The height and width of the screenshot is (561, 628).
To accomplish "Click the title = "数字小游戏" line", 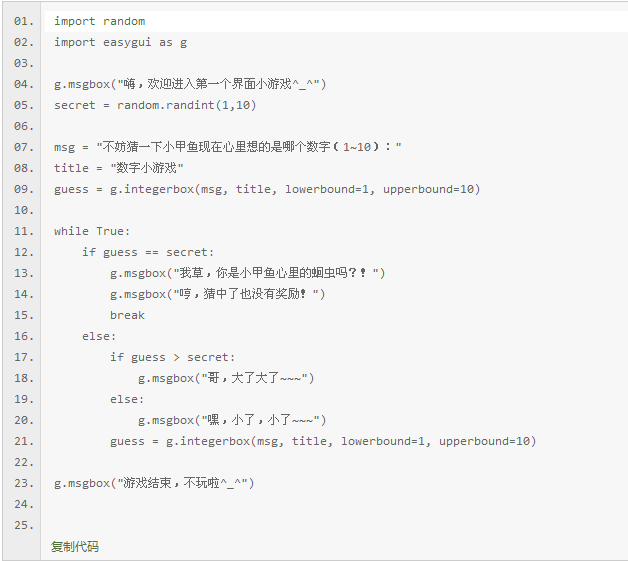I will point(119,168).
